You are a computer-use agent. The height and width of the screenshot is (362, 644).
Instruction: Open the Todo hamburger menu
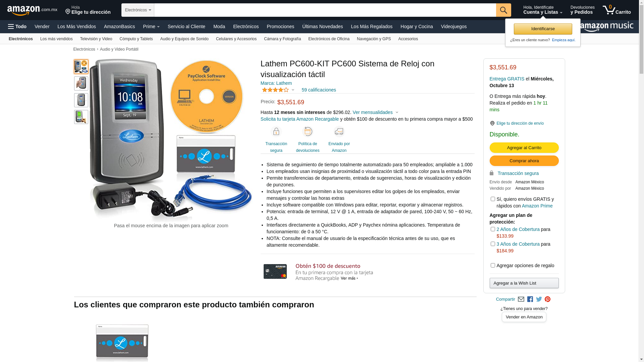[17, 26]
